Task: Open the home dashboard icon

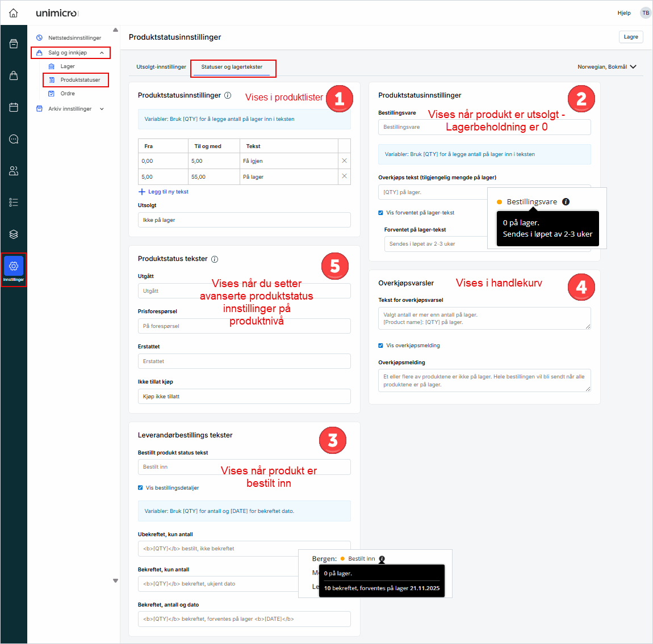Action: 12,12
